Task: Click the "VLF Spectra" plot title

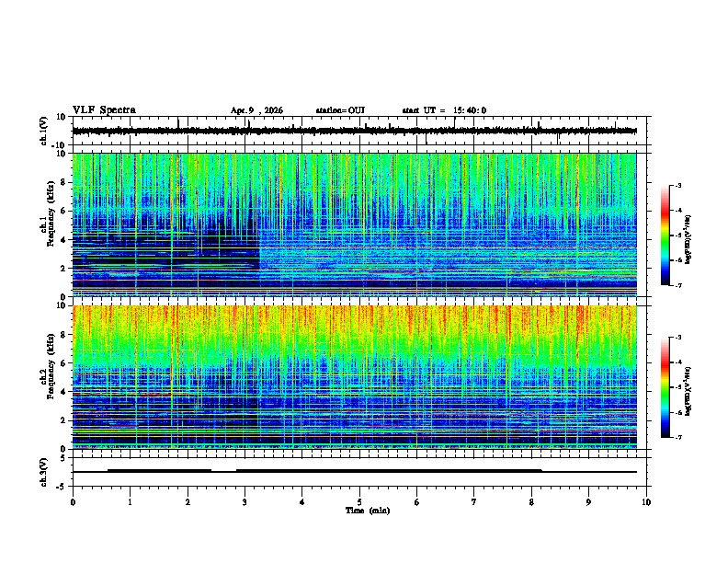Action: coord(104,110)
